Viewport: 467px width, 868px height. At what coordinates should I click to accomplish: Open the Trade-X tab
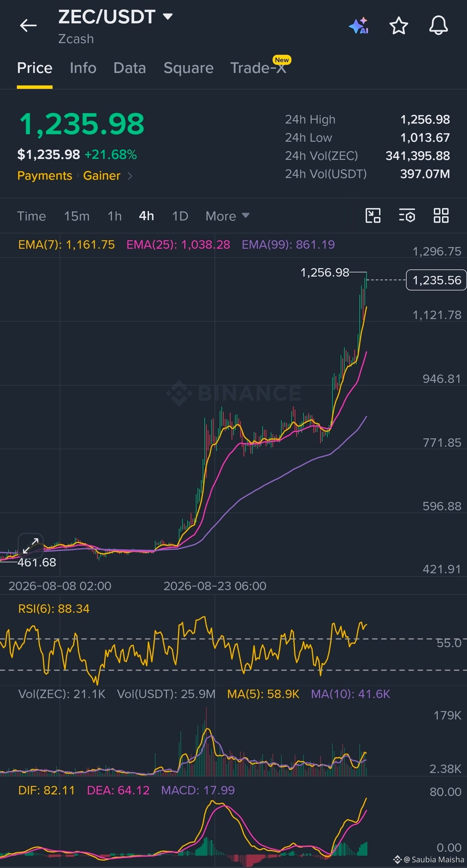258,68
